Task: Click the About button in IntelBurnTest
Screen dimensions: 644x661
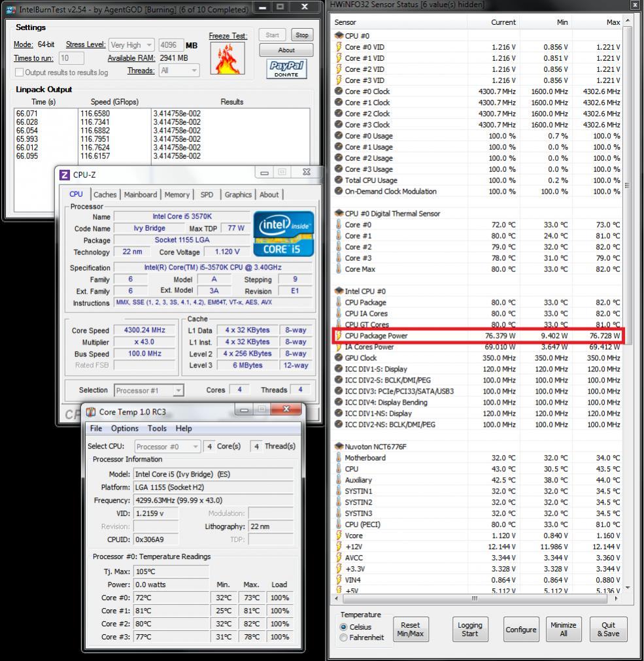Action: coord(286,50)
